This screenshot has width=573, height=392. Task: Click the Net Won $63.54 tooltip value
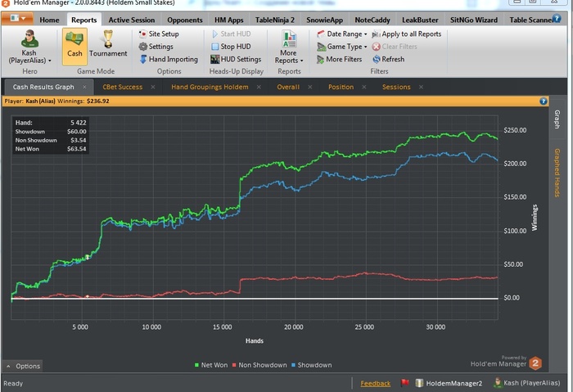click(76, 149)
